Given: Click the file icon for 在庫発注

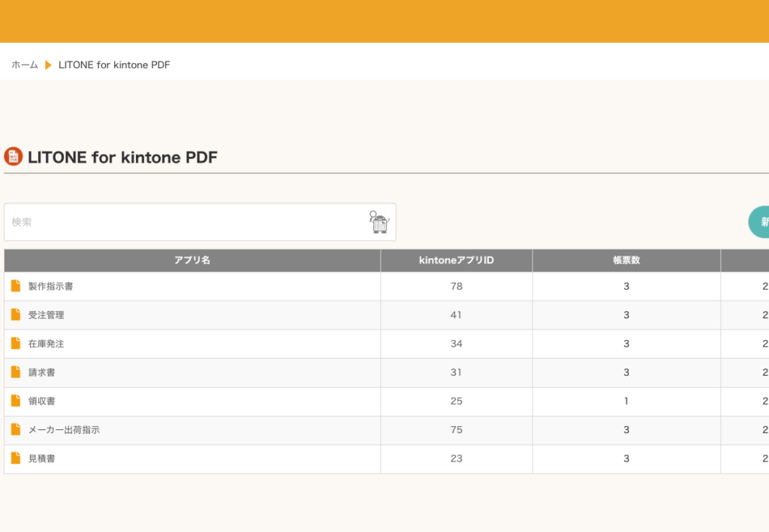Looking at the screenshot, I should [x=16, y=343].
